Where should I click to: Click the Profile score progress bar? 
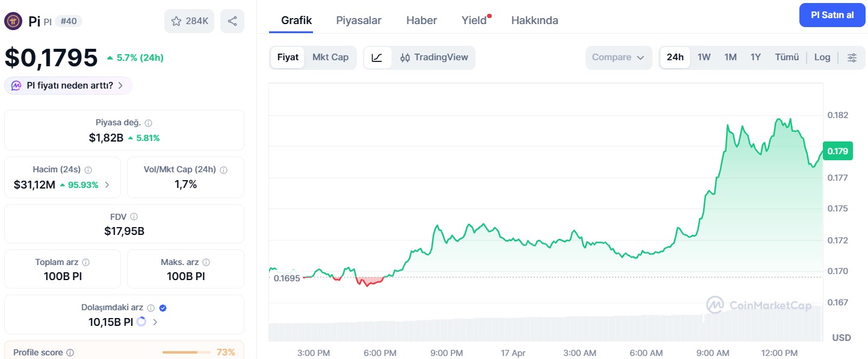tap(187, 352)
